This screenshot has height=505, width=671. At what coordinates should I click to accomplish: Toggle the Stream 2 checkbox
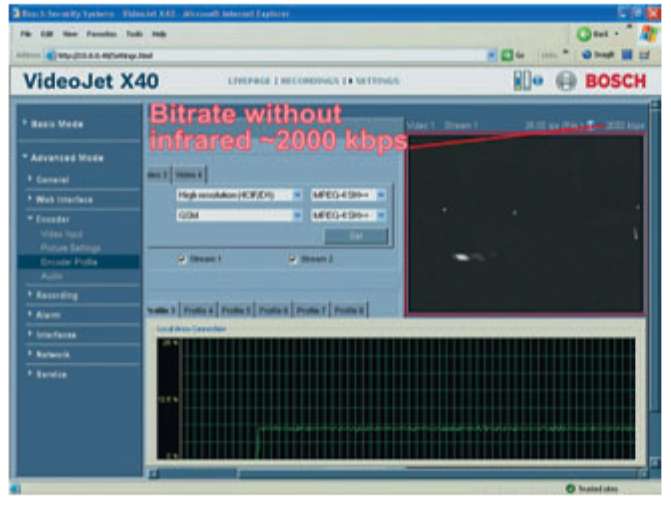[x=293, y=259]
